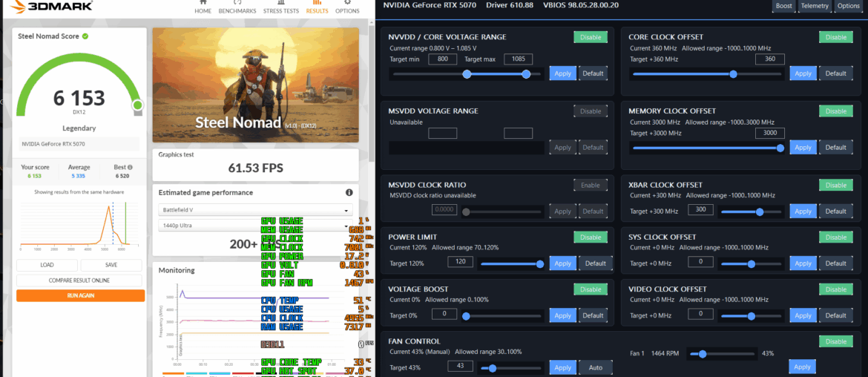Disable the Power Limit control
The width and height of the screenshot is (868, 377).
[x=590, y=237]
